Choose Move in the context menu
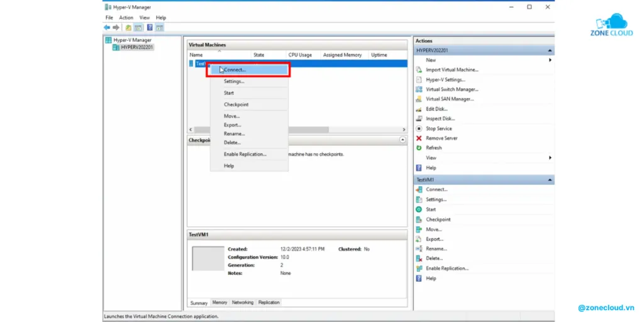The image size is (644, 322). (249, 116)
